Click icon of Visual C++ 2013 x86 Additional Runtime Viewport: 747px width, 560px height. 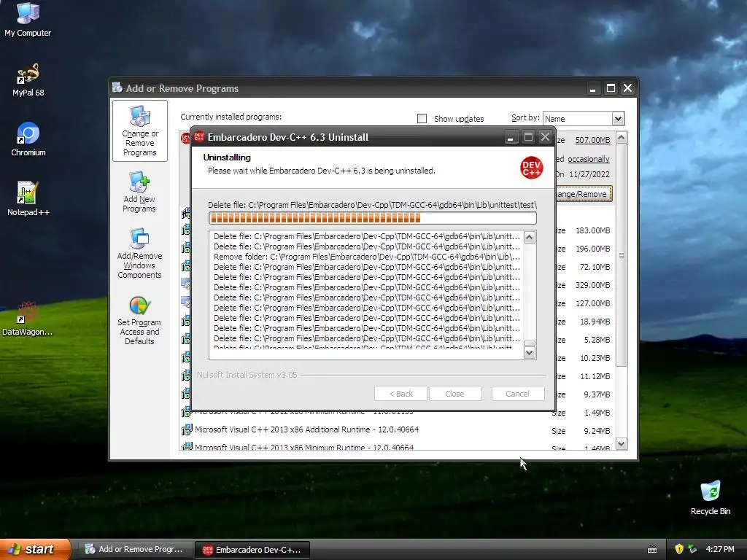186,429
